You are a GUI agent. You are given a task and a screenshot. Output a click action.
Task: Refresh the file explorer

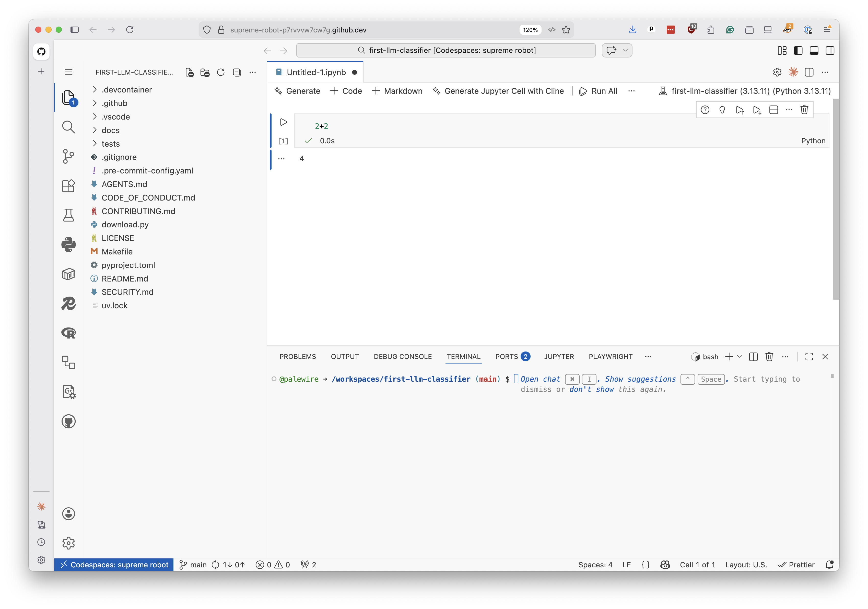(x=221, y=72)
